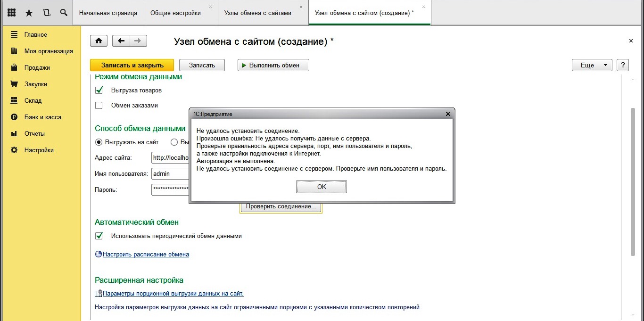Image resolution: width=644 pixels, height=321 pixels.
Task: Enable the Обмен заказами checkbox
Action: point(99,106)
